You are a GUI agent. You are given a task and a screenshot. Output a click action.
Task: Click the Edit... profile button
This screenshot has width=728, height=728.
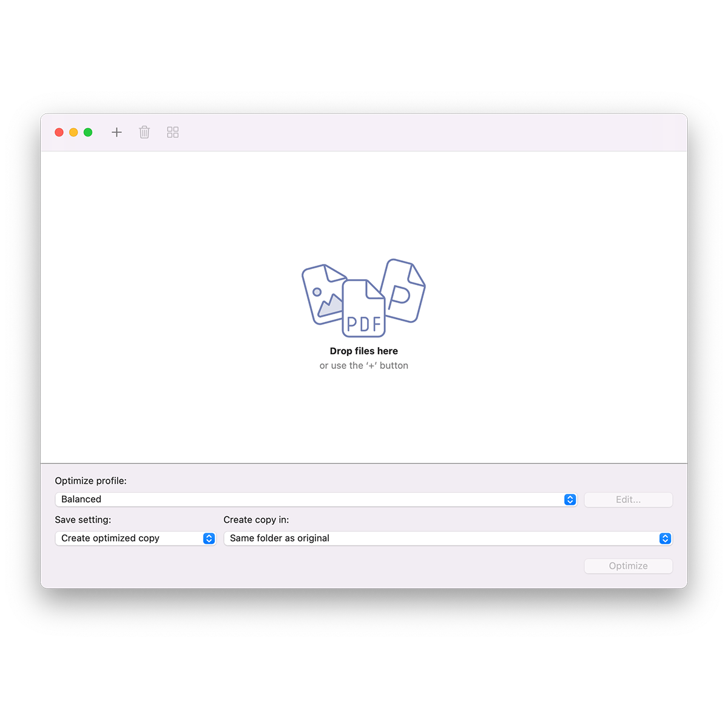[x=628, y=499]
